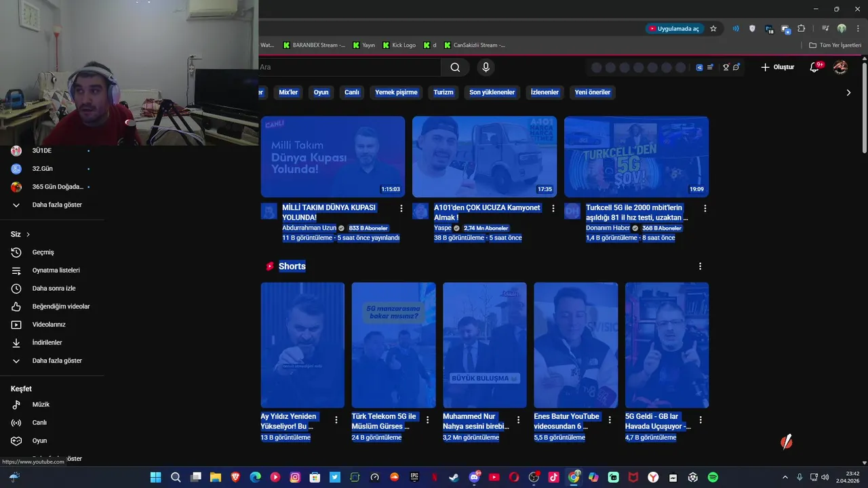Open options for Enes Batur short
The height and width of the screenshot is (488, 868).
tap(610, 420)
